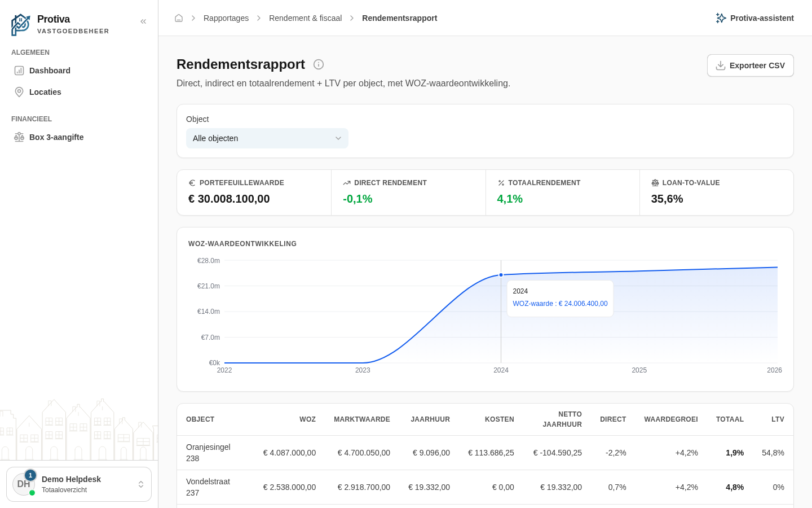Click the € 113.686,25 kosten cell

(491, 453)
